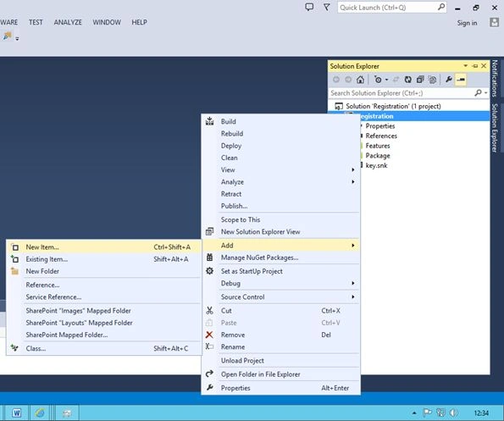Viewport: 504px width, 421px height.
Task: Open the Pending Changes Filter dropdown arrow
Action: [x=386, y=80]
